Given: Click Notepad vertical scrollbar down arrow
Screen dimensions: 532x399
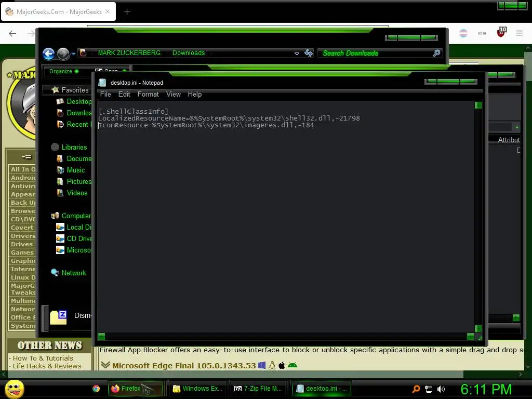Looking at the screenshot, I should pyautogui.click(x=478, y=328).
